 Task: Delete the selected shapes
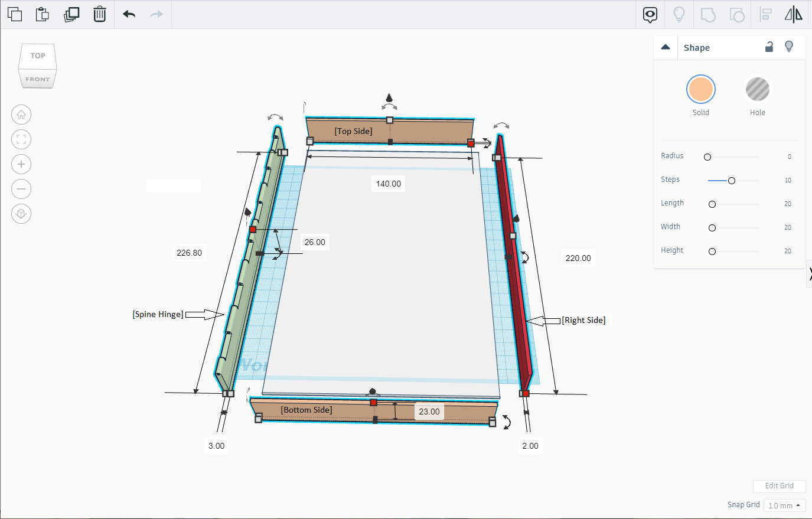point(99,14)
